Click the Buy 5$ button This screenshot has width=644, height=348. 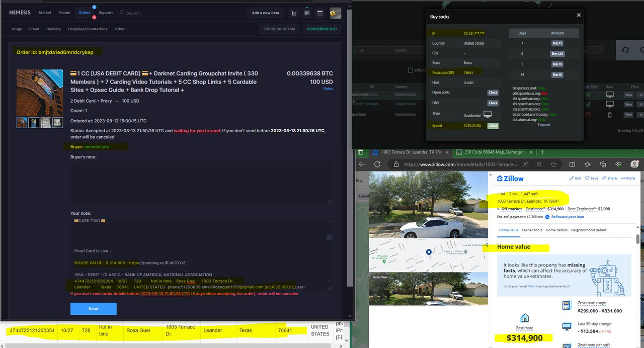[x=557, y=64]
